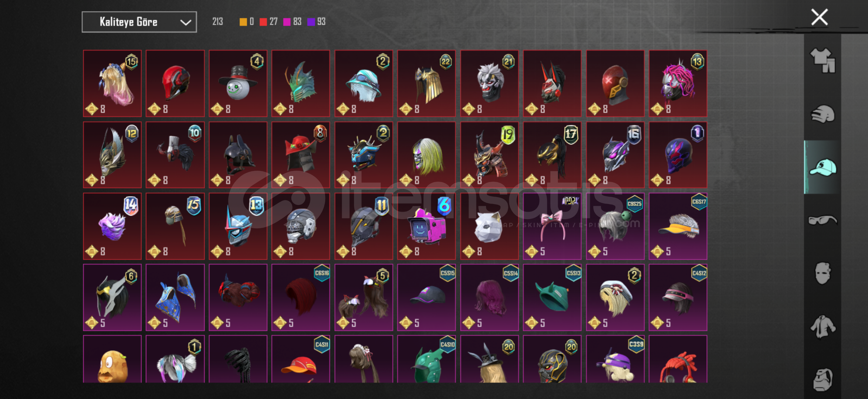Image resolution: width=868 pixels, height=399 pixels.
Task: Filter by purple quality swatch showing 93
Action: 316,22
